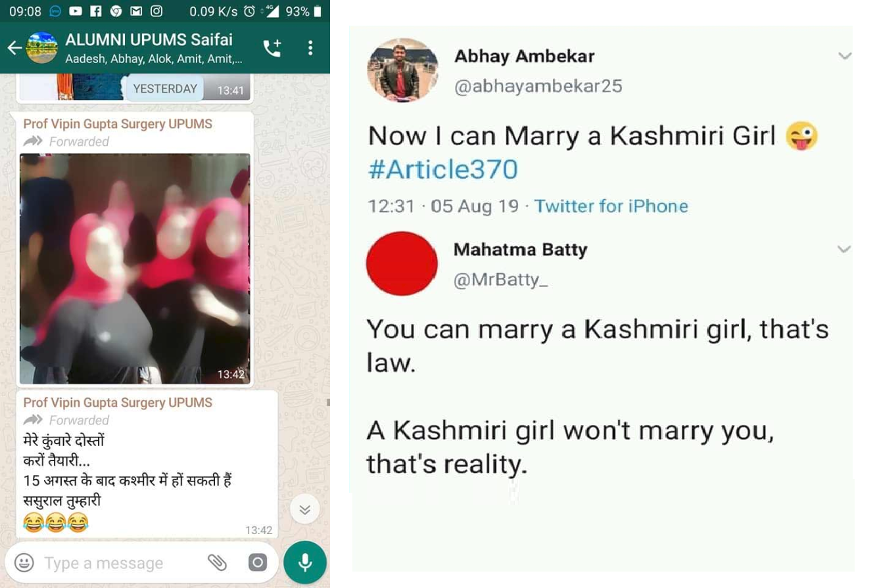Tap the @MrBatty_ handle

(x=500, y=281)
